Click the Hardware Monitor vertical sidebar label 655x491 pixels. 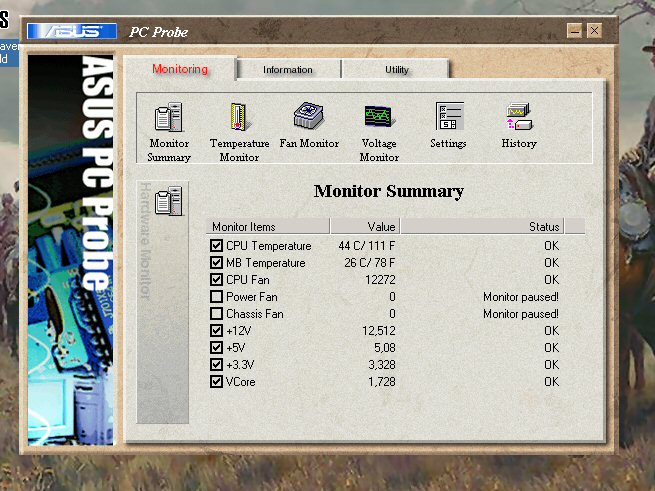point(145,240)
